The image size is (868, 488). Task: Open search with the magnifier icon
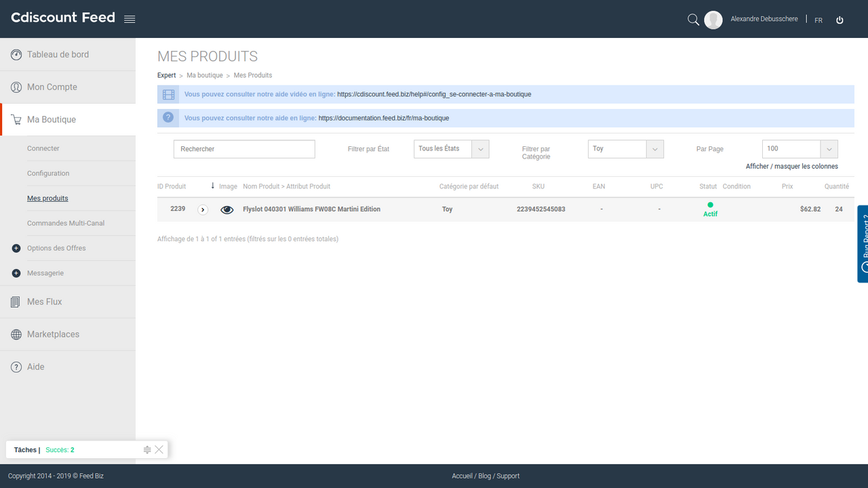[x=693, y=20]
